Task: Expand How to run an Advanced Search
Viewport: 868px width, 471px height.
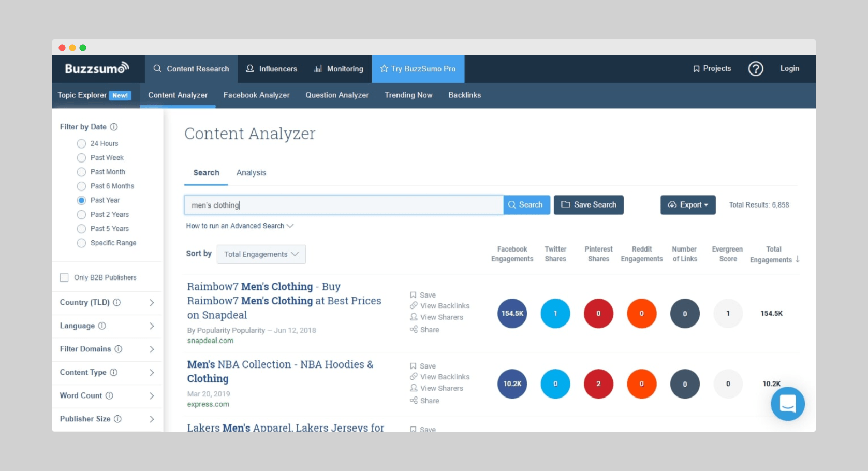Action: (240, 226)
